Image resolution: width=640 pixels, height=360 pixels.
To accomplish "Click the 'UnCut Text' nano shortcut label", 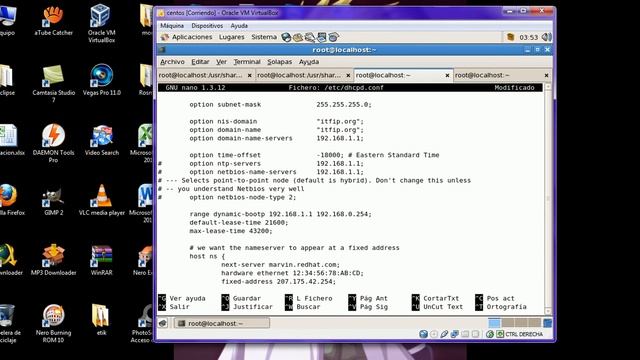I will [x=443, y=307].
